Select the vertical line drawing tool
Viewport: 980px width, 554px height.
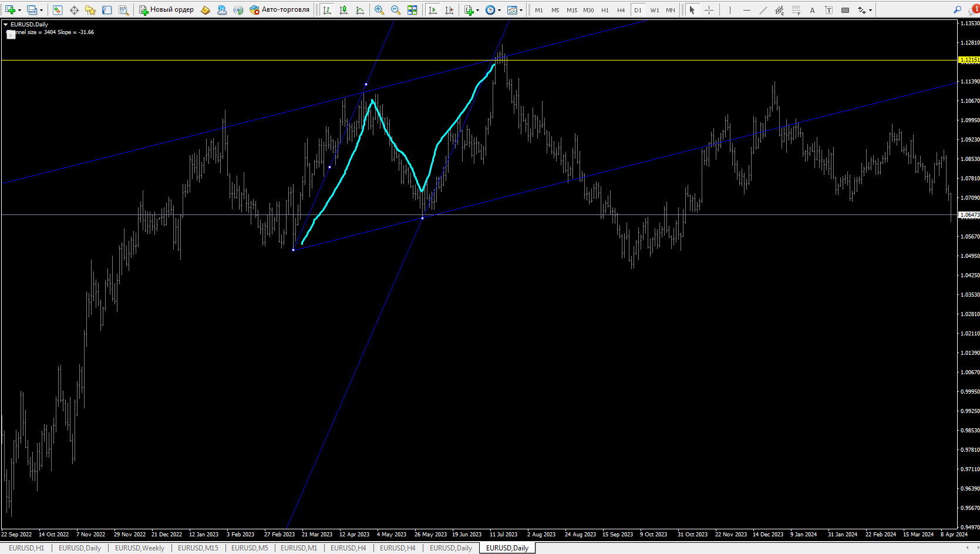(730, 10)
